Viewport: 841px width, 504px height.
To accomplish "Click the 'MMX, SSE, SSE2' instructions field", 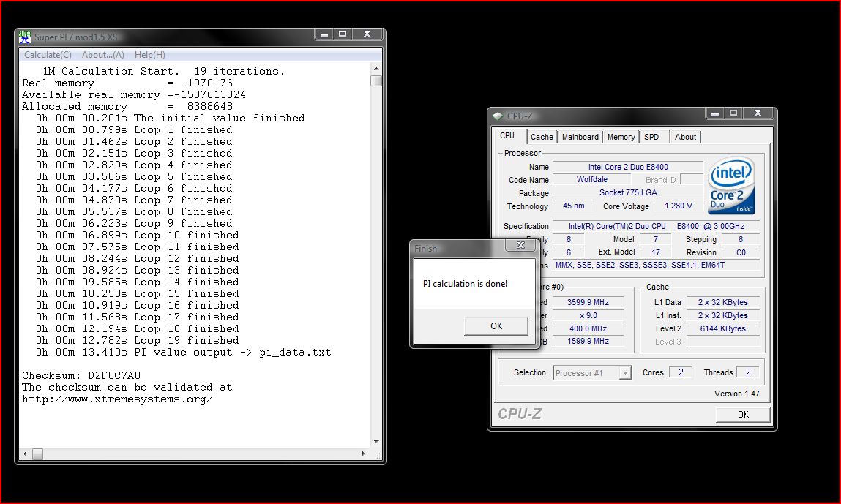I will pyautogui.click(x=656, y=265).
